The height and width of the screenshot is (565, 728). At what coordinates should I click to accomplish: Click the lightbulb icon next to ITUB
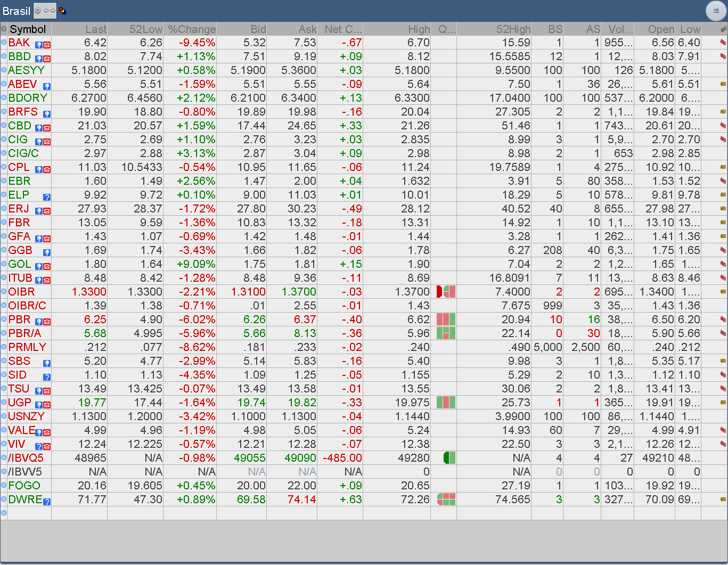[39, 280]
